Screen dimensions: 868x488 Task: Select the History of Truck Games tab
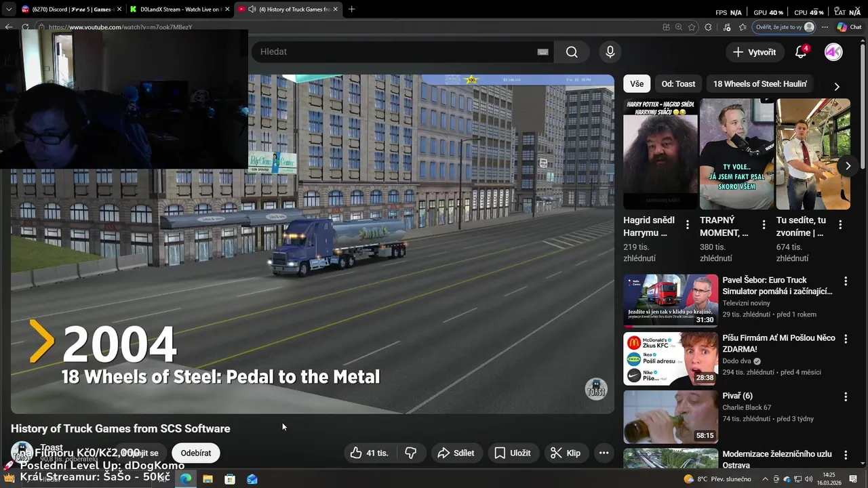coord(288,9)
